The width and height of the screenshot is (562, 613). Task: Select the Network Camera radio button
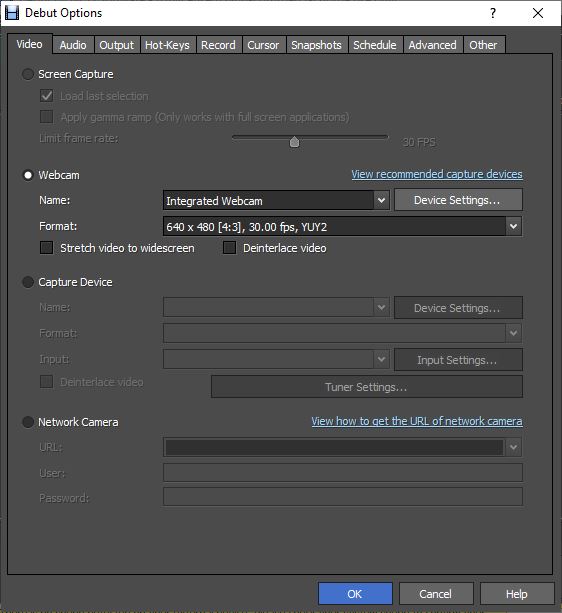(28, 422)
